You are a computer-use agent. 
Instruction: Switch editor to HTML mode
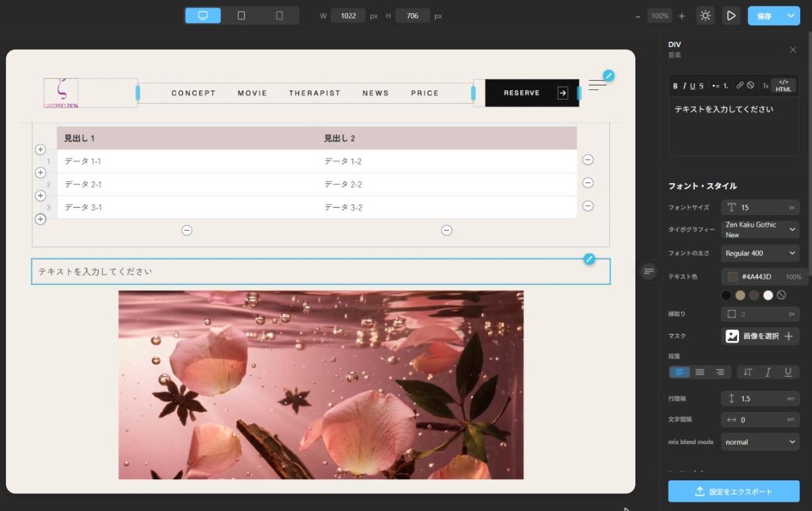point(783,85)
